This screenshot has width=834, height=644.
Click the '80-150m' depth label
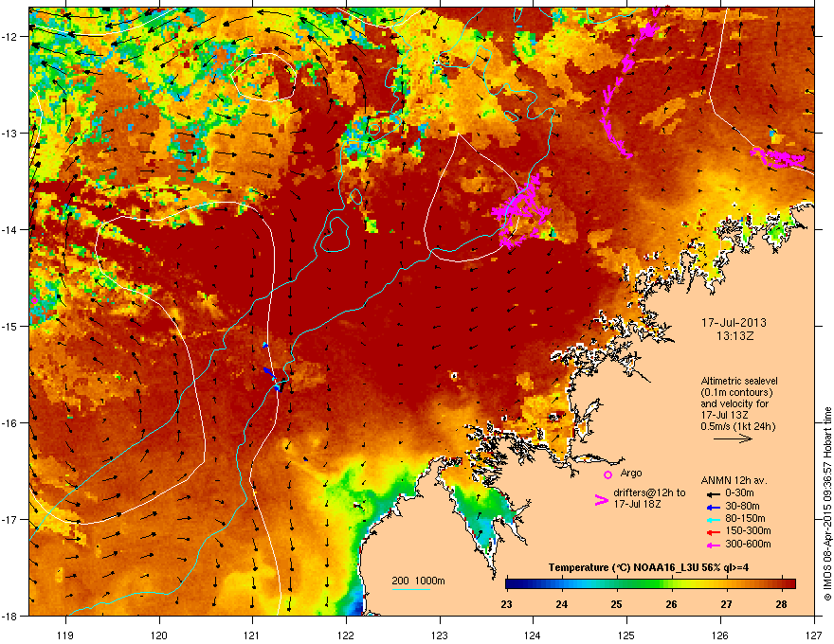[745, 518]
